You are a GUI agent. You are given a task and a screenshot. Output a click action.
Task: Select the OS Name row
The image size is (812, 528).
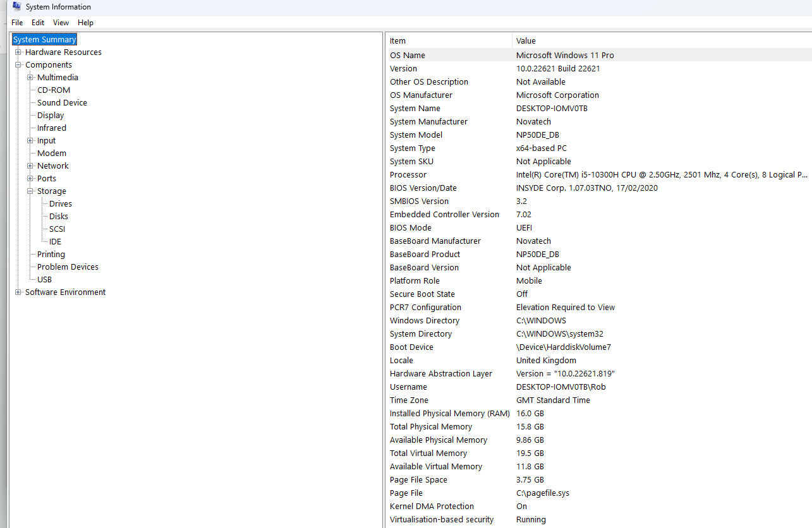pyautogui.click(x=598, y=56)
